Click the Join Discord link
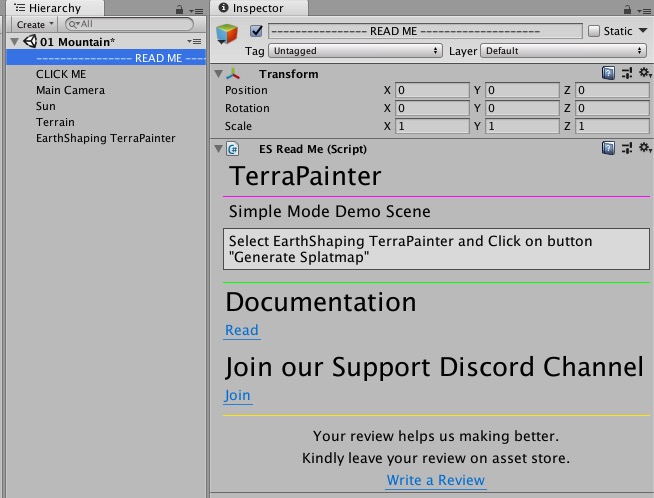 click(x=237, y=395)
